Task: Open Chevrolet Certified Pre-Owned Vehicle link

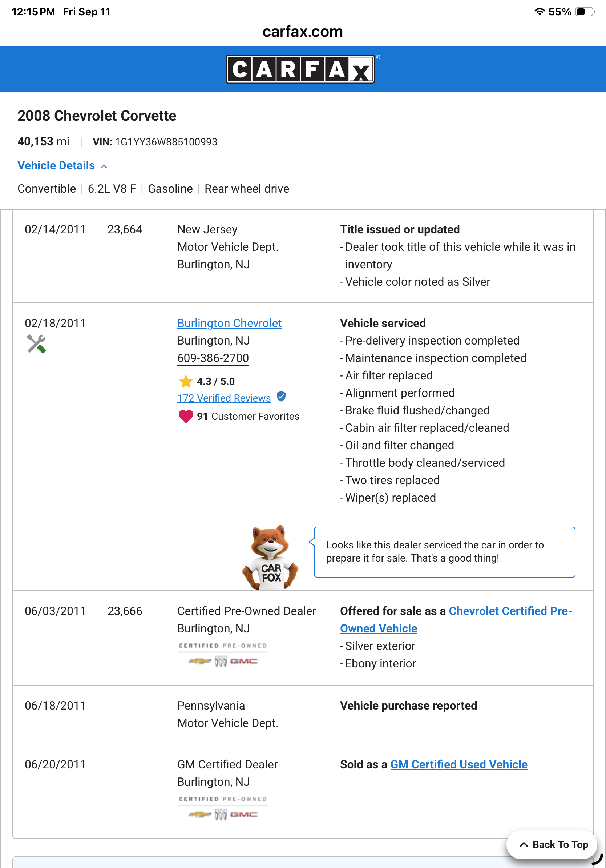Action: [456, 620]
